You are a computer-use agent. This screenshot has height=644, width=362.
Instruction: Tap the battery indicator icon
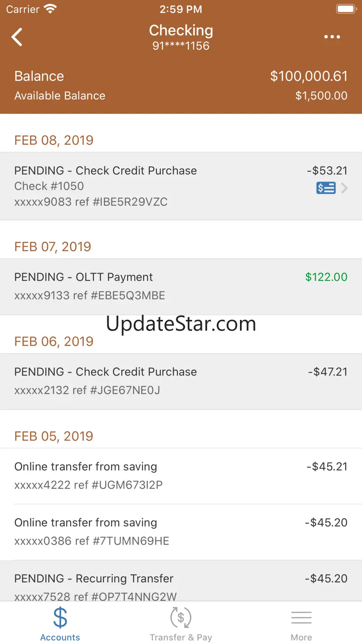click(346, 9)
